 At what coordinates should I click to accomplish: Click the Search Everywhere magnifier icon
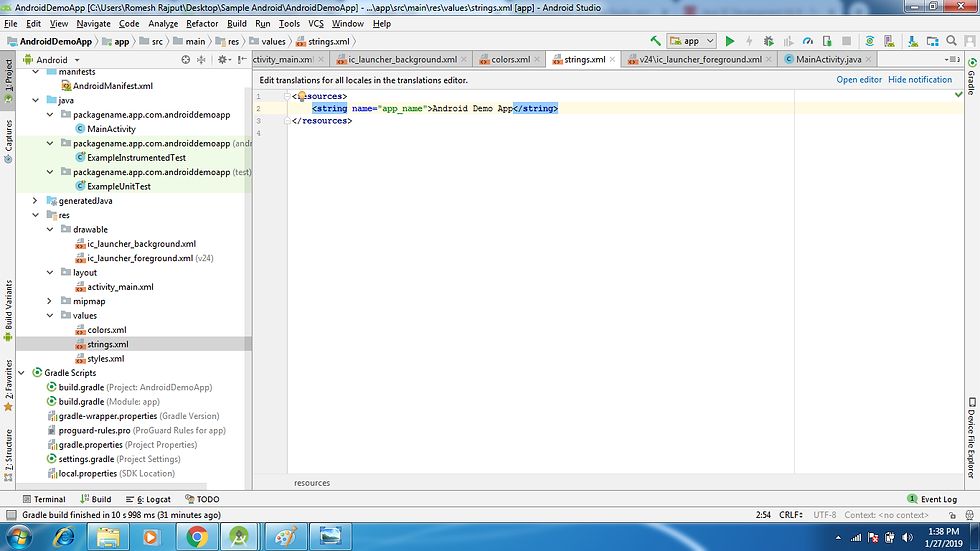pyautogui.click(x=951, y=41)
